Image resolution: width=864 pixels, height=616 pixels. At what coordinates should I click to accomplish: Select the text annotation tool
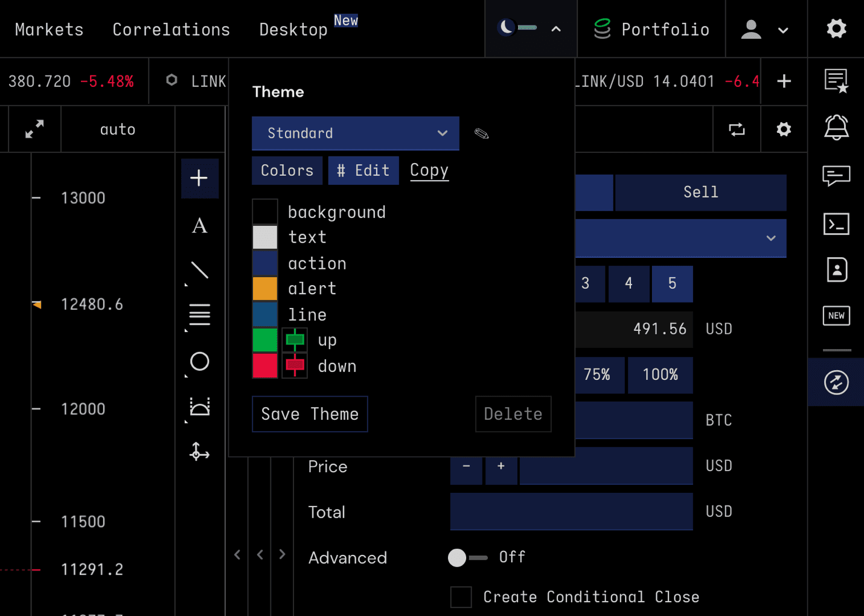[199, 226]
